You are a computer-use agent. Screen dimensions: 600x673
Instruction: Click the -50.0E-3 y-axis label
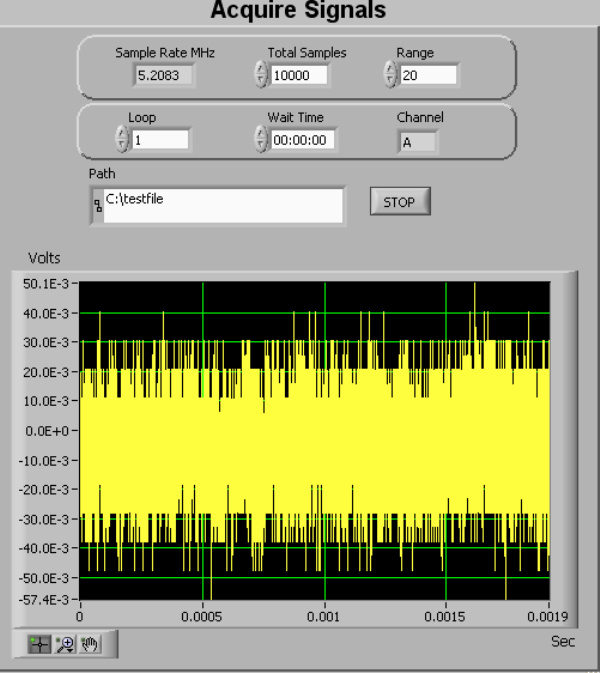coord(43,578)
